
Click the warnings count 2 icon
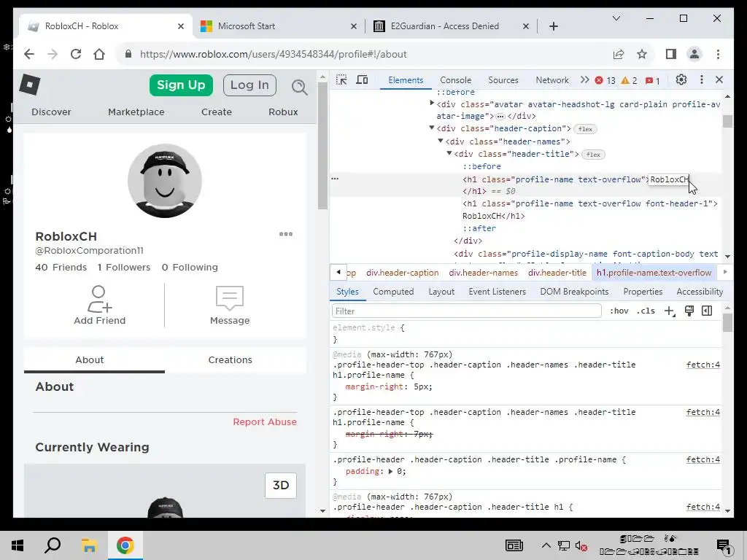point(629,80)
